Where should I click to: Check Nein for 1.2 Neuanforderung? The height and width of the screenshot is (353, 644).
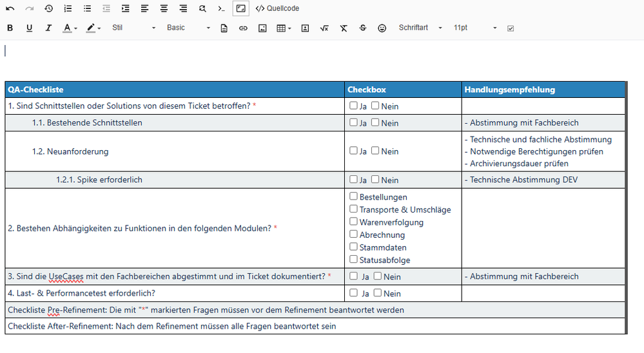tap(375, 151)
